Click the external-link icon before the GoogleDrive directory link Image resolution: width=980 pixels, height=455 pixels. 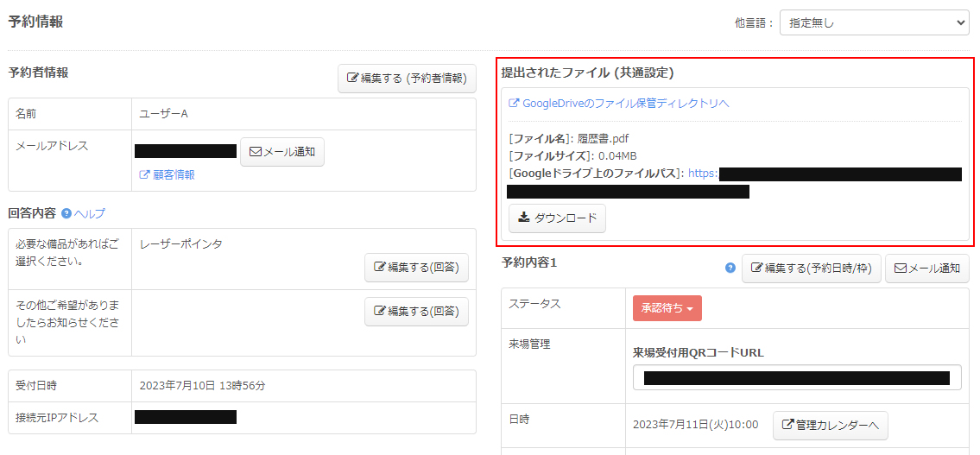(514, 104)
